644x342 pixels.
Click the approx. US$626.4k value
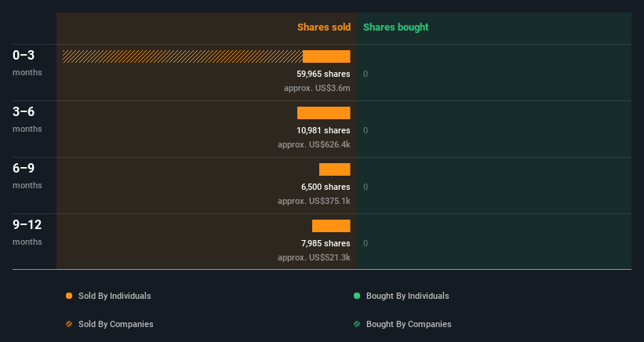point(314,144)
